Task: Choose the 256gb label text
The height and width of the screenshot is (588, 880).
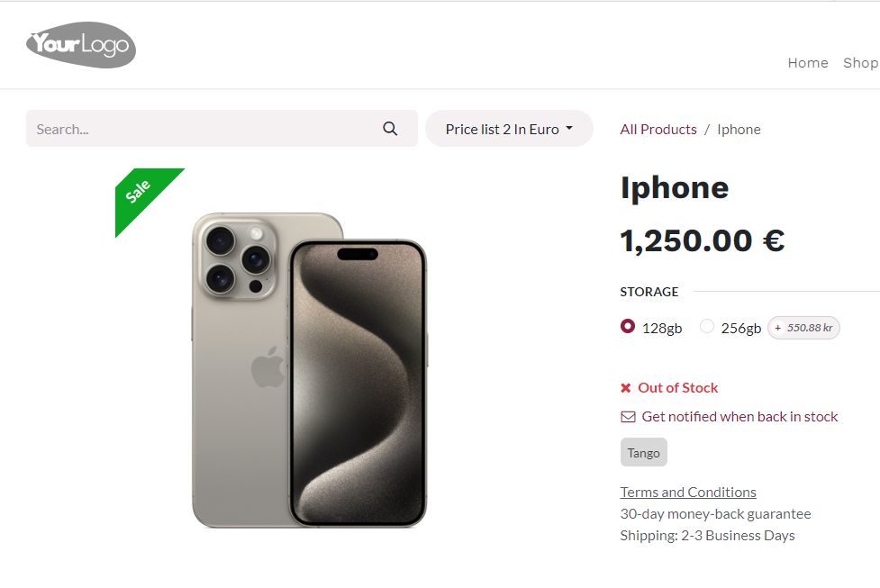Action: [740, 329]
